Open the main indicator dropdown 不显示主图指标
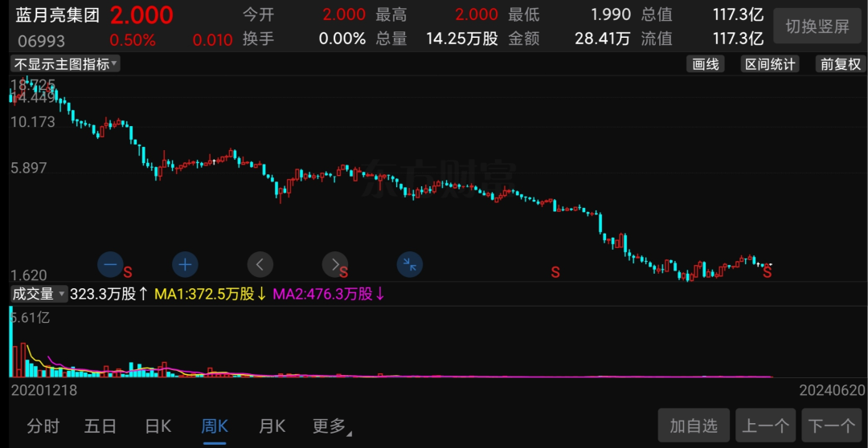Viewport: 868px width, 448px height. pos(65,64)
